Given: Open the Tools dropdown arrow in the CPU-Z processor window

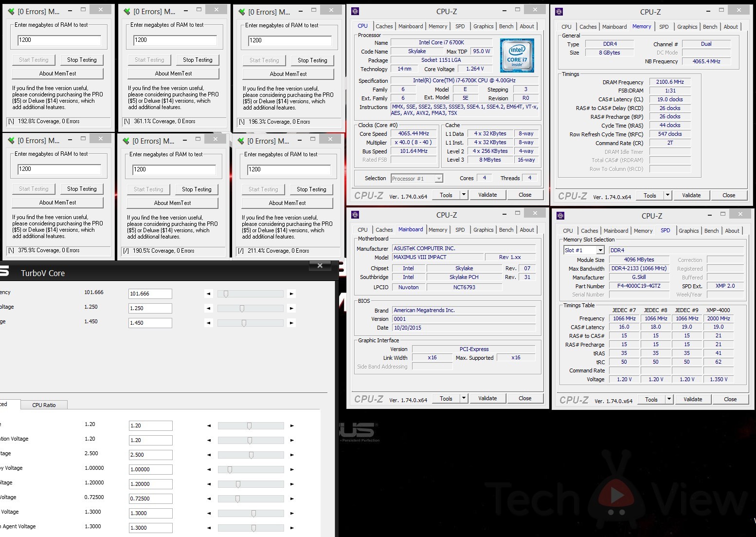Looking at the screenshot, I should click(464, 195).
